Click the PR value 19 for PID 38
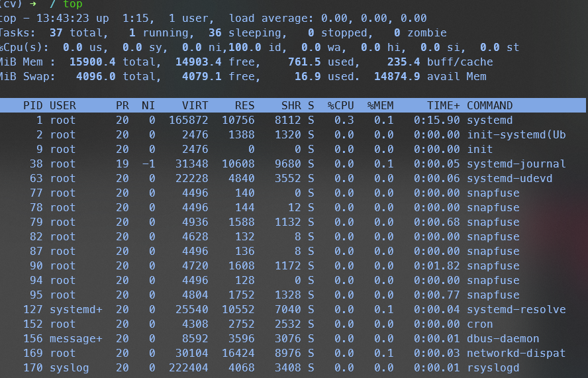 [122, 164]
